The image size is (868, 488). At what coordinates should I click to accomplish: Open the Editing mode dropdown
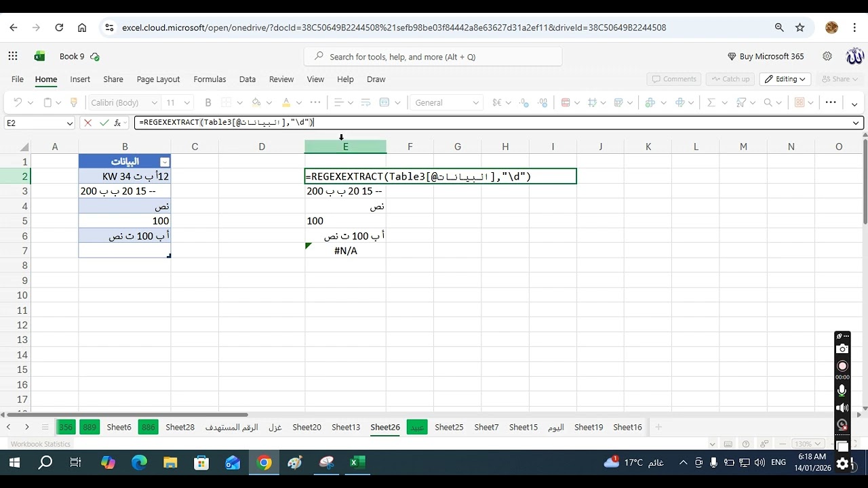pos(785,79)
